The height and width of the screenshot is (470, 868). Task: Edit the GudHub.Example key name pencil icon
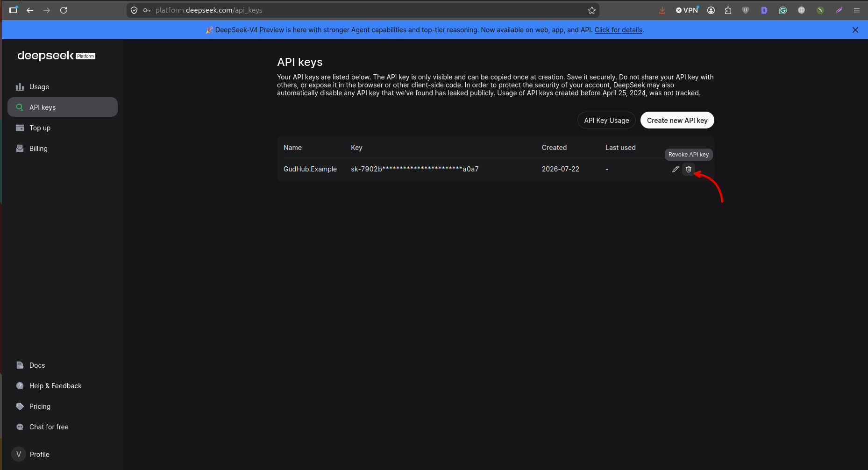point(675,169)
